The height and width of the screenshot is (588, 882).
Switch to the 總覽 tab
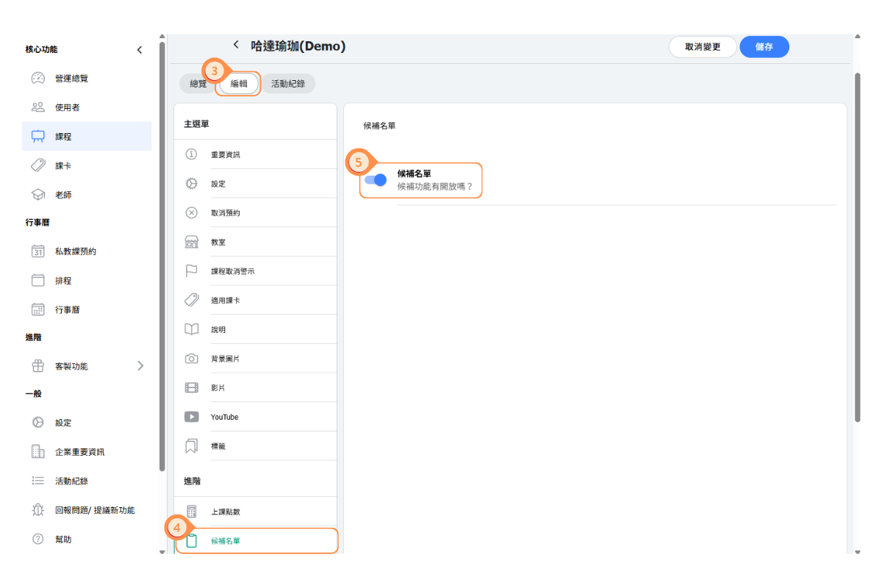(x=198, y=84)
